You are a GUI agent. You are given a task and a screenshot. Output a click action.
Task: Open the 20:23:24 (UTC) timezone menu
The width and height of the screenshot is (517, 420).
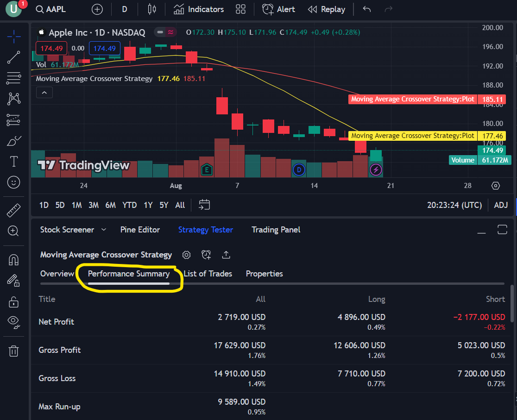tap(454, 205)
